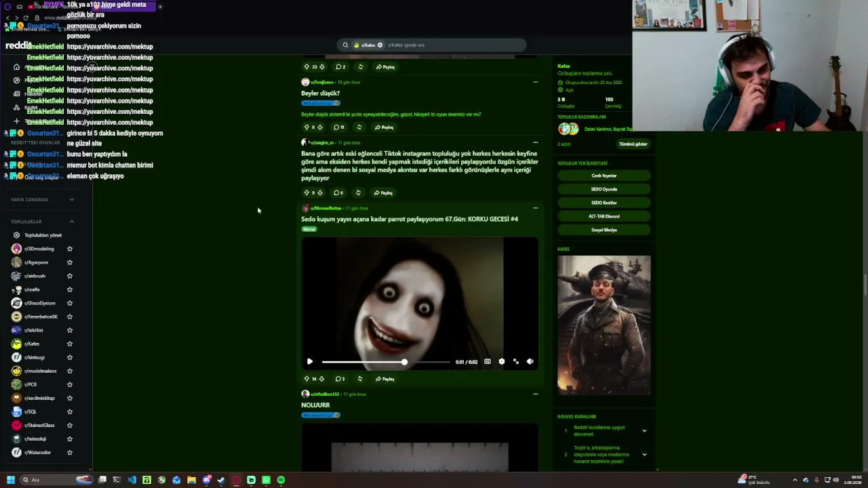Favorite r/crafts with its star

tap(70, 289)
